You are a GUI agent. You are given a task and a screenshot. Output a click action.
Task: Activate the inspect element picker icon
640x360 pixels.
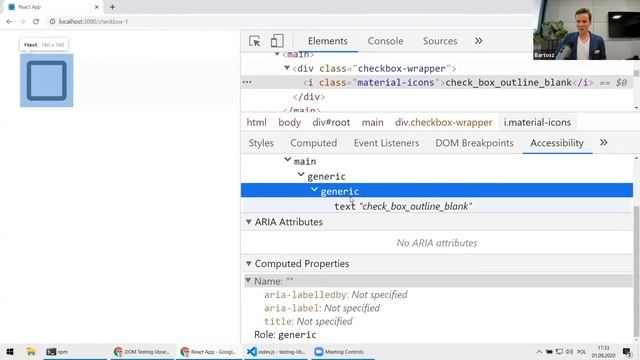[255, 41]
